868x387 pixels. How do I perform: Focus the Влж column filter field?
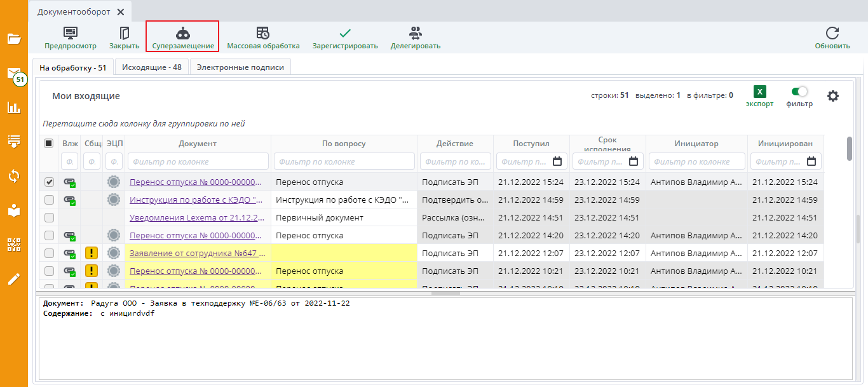70,161
